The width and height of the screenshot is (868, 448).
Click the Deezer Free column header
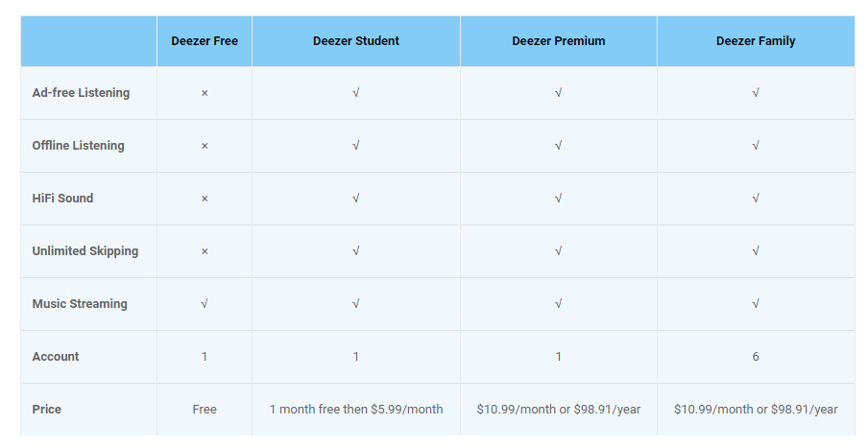click(x=205, y=41)
